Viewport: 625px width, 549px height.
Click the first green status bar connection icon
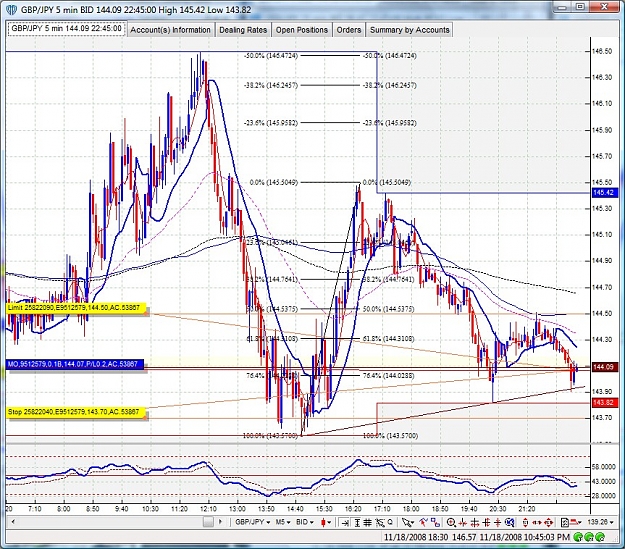pyautogui.click(x=579, y=537)
